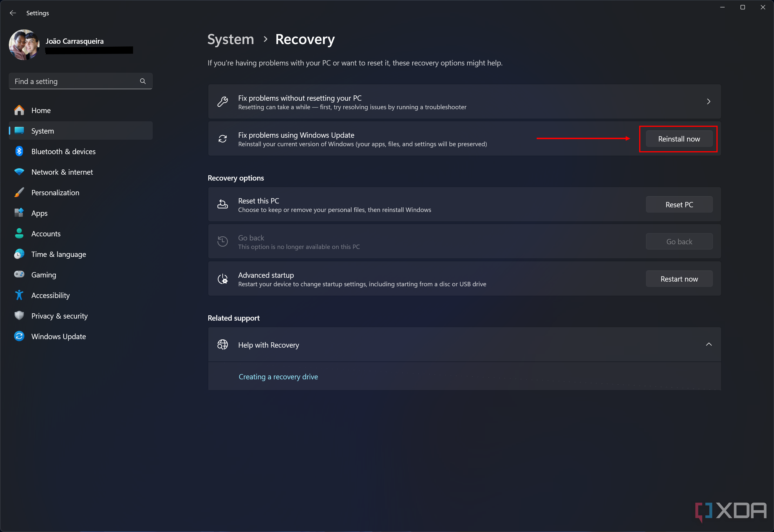The image size is (774, 532).
Task: Click the Advanced startup power-gear icon
Action: [x=222, y=279]
